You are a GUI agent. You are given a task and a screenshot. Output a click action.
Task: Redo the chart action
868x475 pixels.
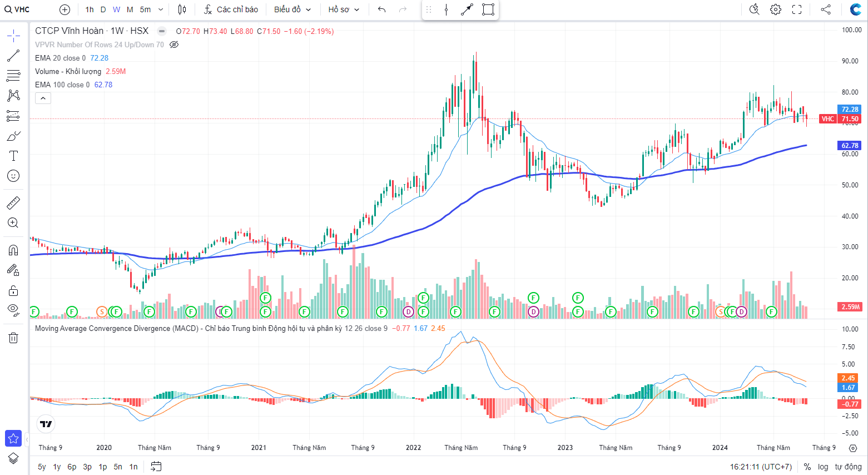pyautogui.click(x=403, y=9)
